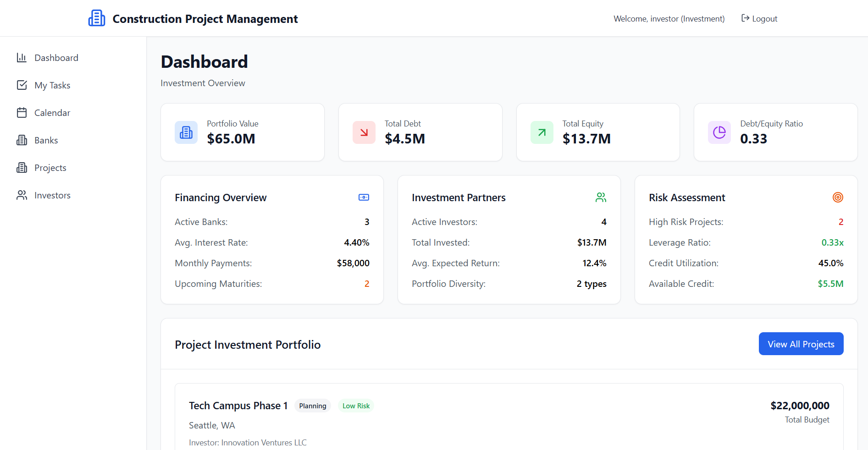
Task: Click the Portfolio Value building icon
Action: 186,132
